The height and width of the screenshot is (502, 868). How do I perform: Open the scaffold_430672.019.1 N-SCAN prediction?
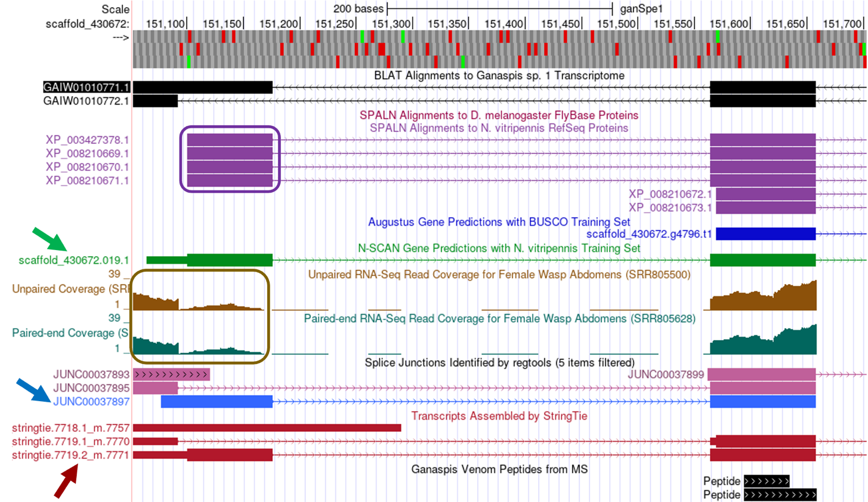point(74,260)
